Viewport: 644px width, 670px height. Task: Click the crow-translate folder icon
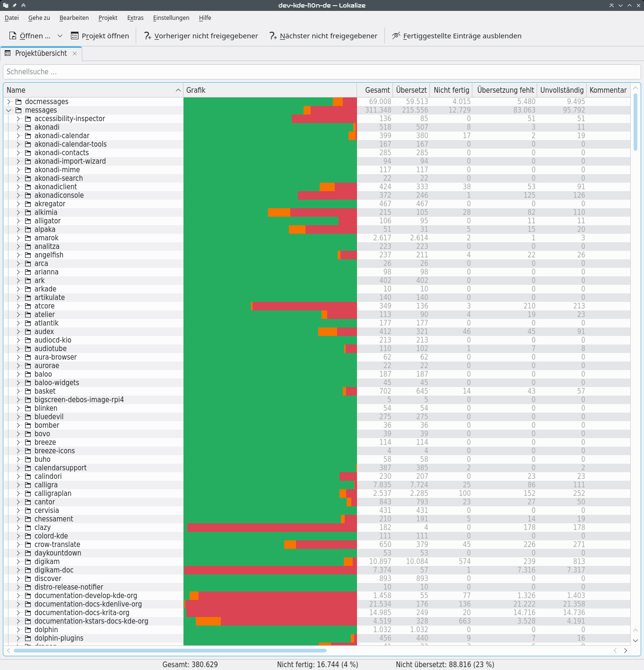coord(28,545)
